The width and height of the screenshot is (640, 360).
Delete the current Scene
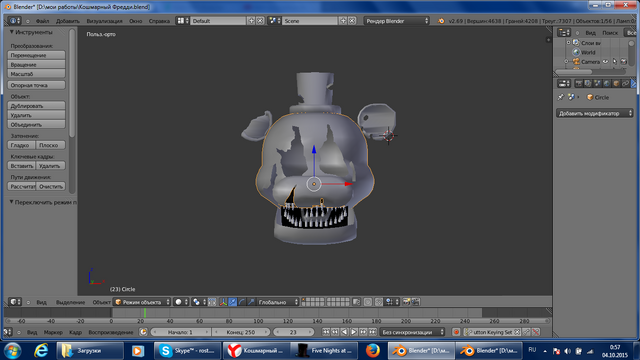[x=352, y=20]
